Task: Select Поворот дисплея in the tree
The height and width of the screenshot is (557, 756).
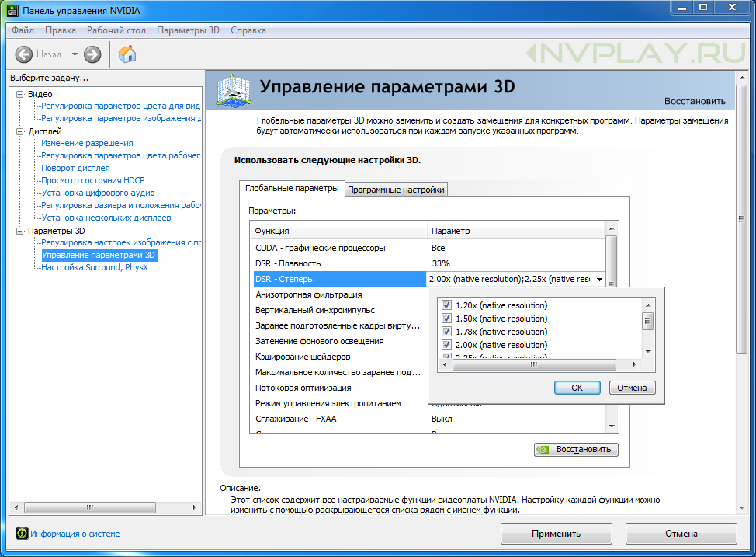Action: click(x=76, y=168)
